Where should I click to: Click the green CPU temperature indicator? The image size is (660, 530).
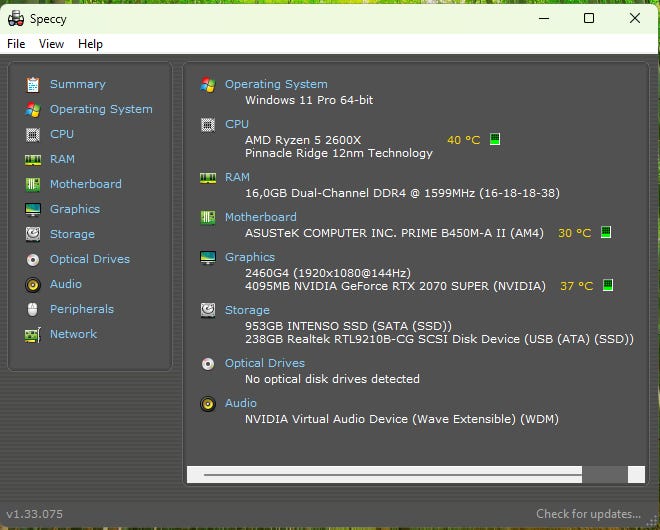click(495, 140)
